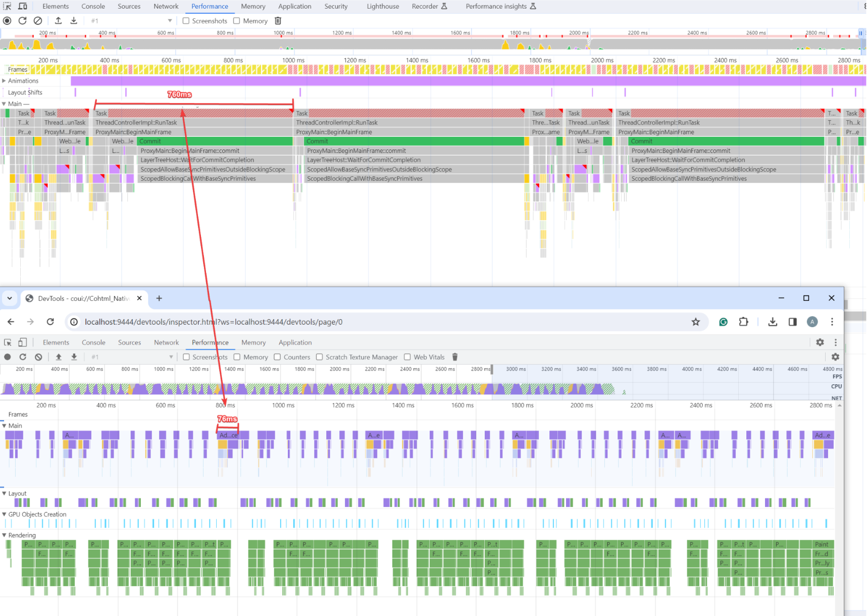Open DevTools settings gear in lower window
This screenshot has height=616, width=868.
[820, 342]
